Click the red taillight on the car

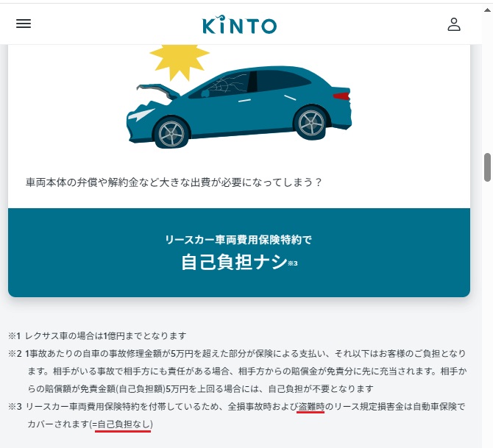point(341,96)
